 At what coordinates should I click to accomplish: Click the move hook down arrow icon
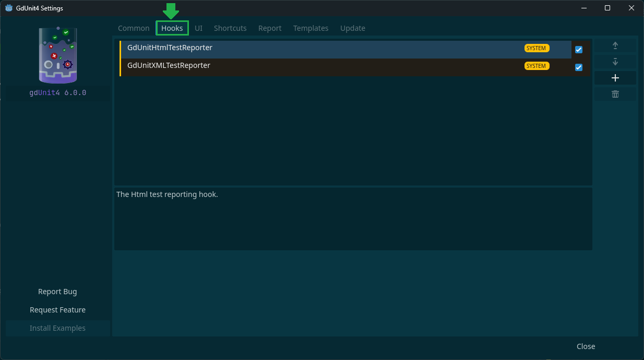(615, 62)
